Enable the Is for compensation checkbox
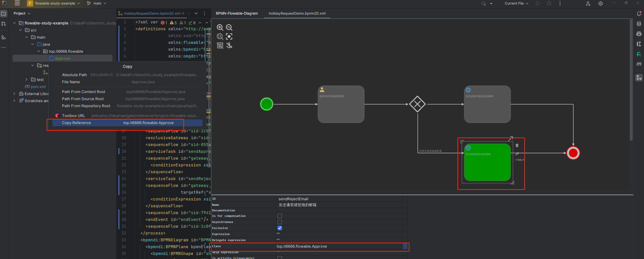This screenshot has height=259, width=644. 280,216
